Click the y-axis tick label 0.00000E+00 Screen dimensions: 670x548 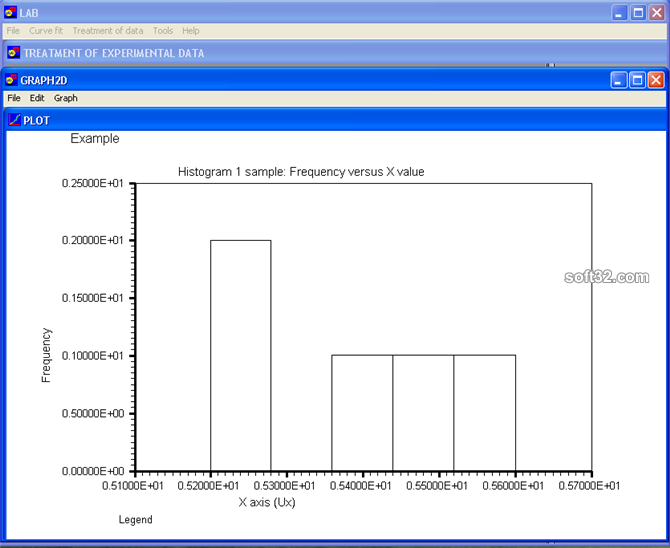93,471
